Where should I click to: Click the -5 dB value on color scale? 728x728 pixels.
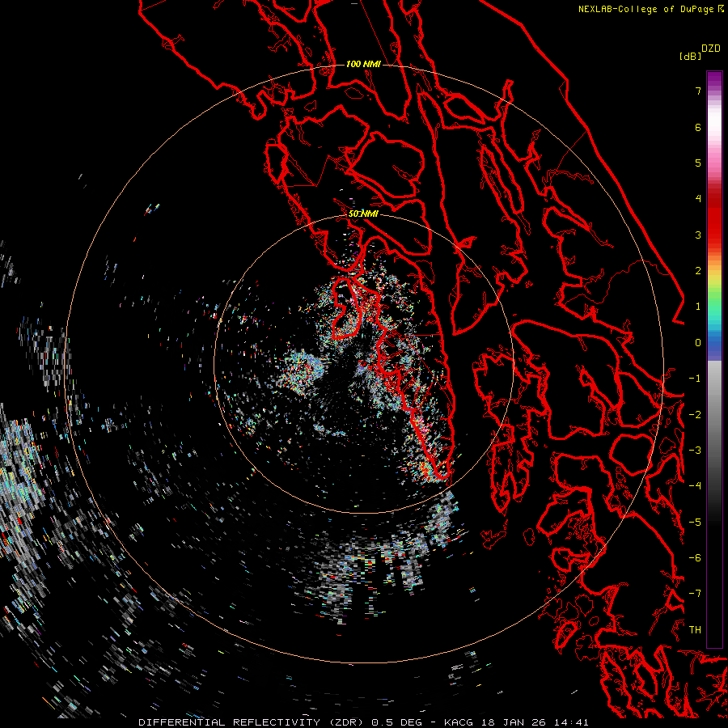[695, 523]
